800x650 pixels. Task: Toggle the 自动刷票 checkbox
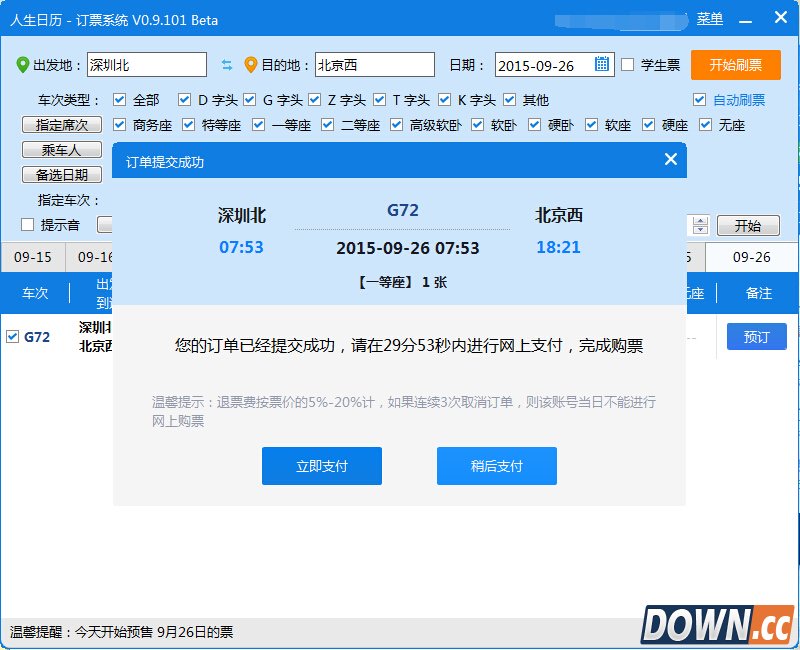[x=700, y=99]
